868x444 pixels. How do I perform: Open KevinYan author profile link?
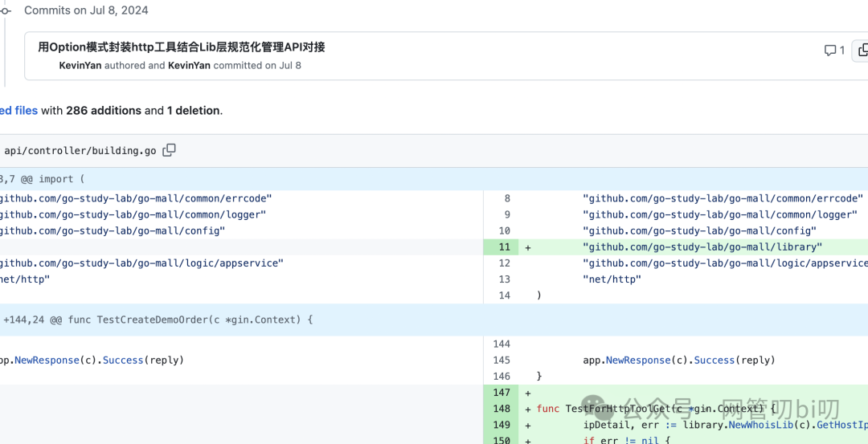tap(80, 65)
